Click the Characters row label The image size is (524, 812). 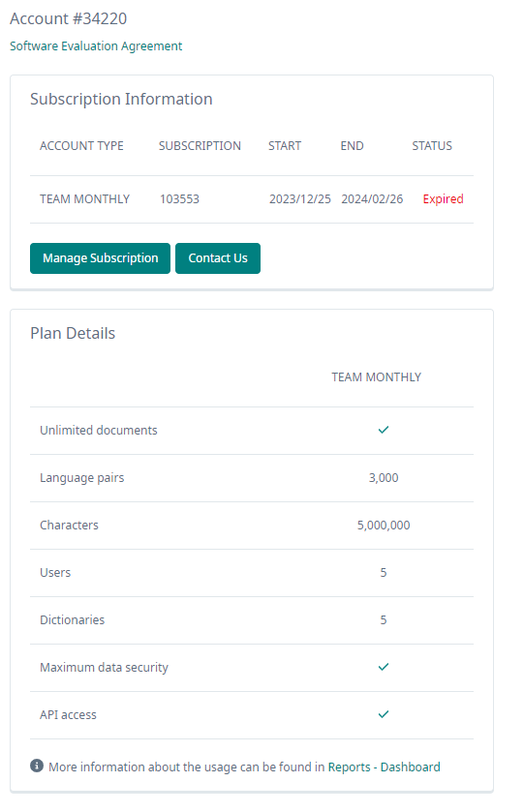pos(69,526)
